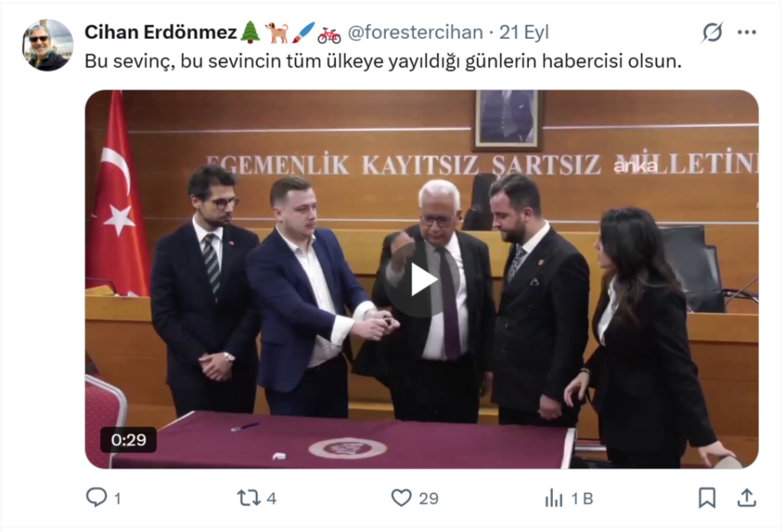The height and width of the screenshot is (532, 784).
Task: Click the 0:29 video duration badge
Action: pos(129,440)
